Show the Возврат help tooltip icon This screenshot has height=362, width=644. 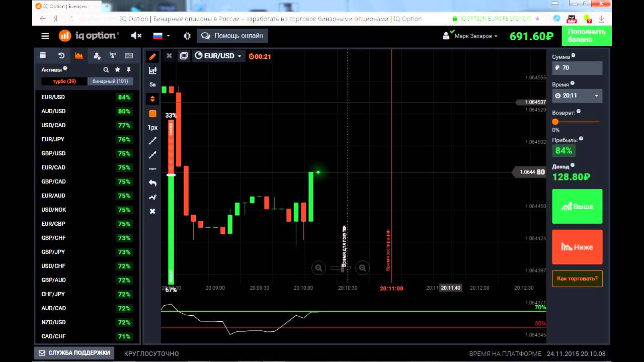click(579, 112)
